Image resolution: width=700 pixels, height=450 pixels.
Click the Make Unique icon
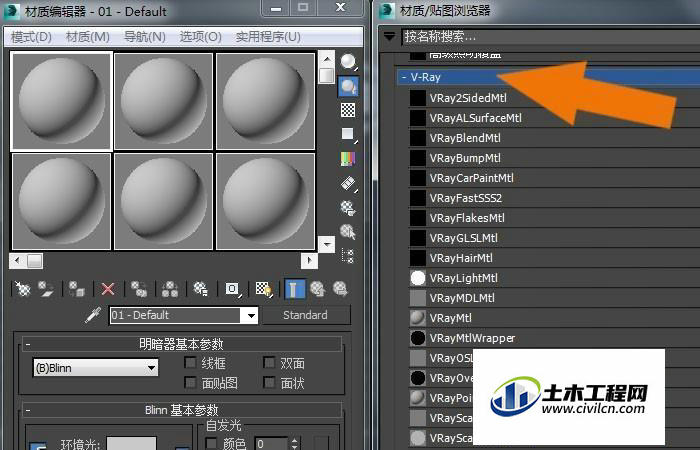tap(170, 289)
